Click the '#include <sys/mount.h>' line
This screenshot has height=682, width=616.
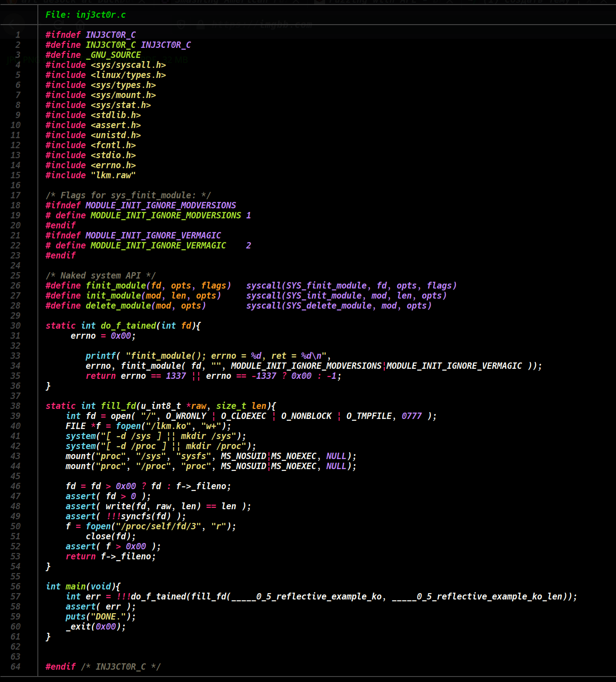pyautogui.click(x=101, y=95)
